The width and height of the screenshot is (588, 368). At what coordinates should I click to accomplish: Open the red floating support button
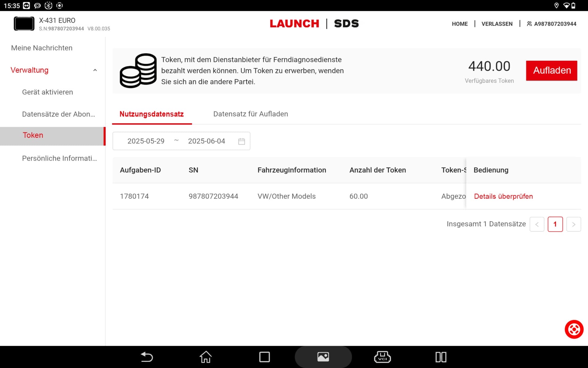pos(574,329)
